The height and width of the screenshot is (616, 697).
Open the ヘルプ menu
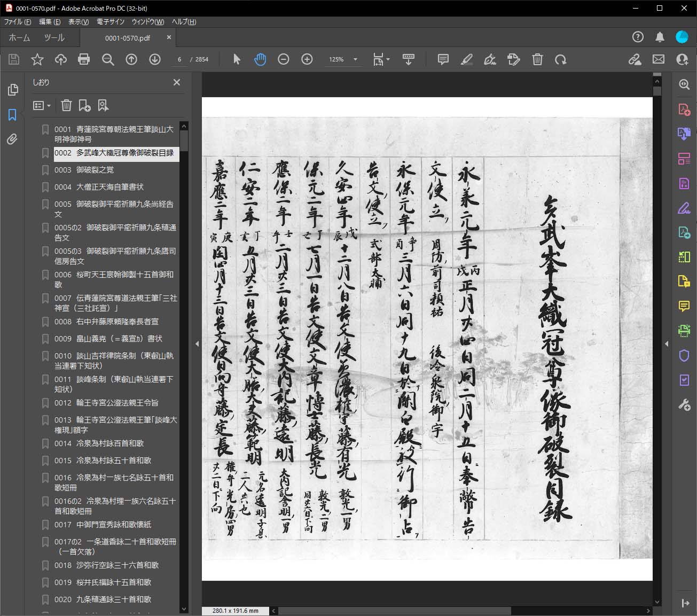pyautogui.click(x=184, y=22)
